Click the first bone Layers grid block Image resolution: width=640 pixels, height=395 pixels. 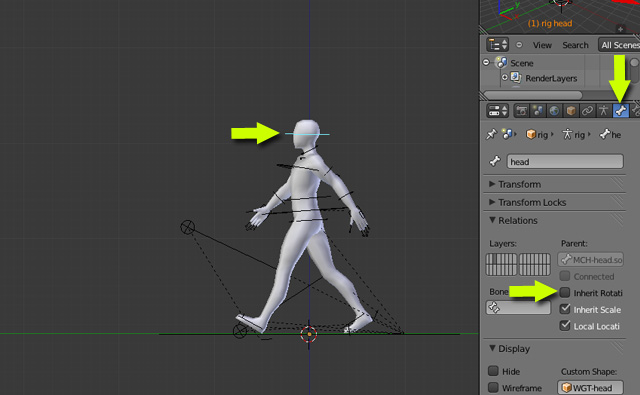coord(501,264)
